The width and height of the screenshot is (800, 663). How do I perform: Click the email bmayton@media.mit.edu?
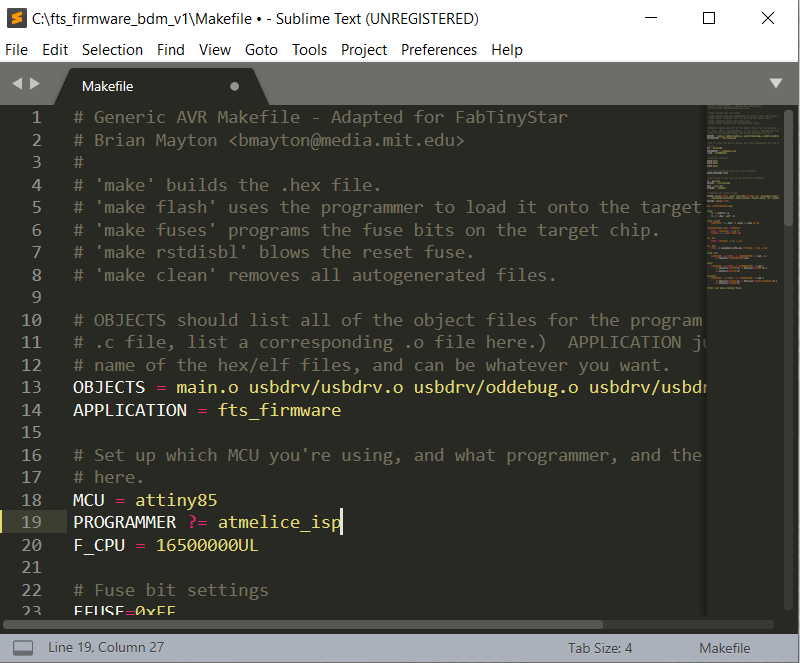pos(346,140)
